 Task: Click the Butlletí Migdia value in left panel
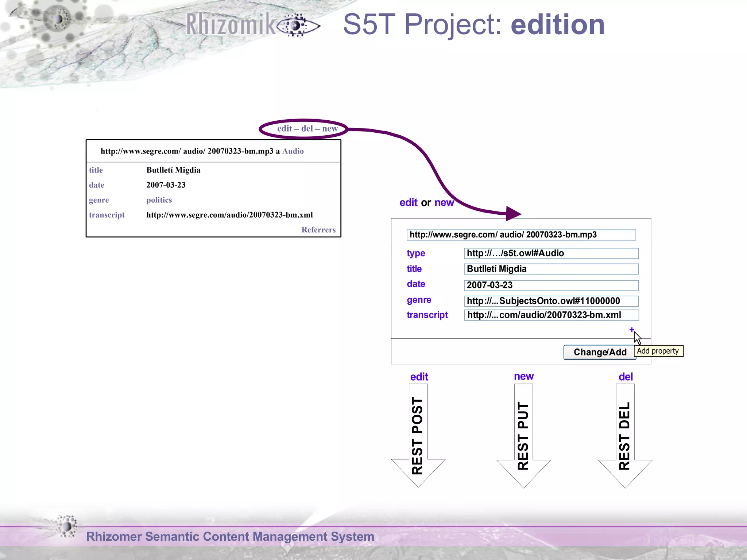click(173, 170)
